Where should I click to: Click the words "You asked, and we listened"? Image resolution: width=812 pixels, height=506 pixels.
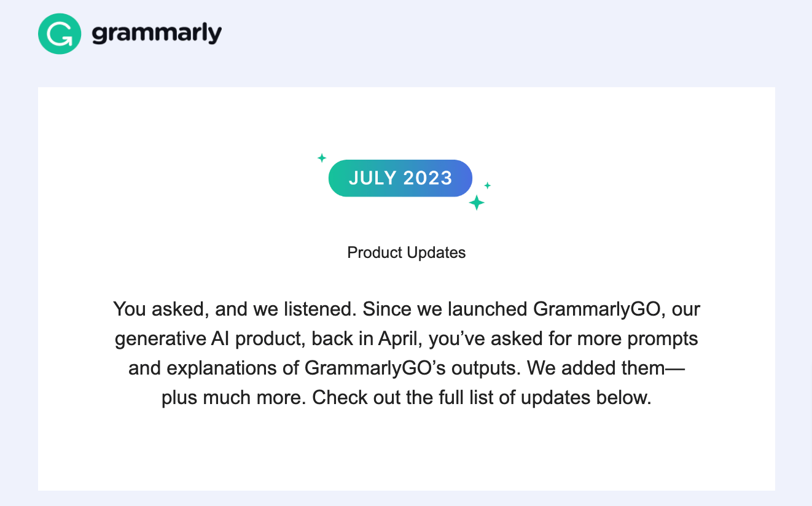click(x=234, y=309)
